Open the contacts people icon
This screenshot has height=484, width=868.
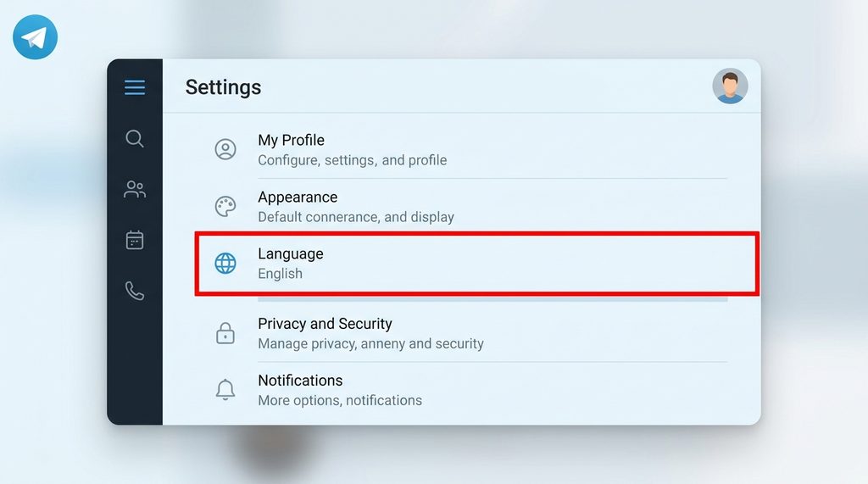135,190
